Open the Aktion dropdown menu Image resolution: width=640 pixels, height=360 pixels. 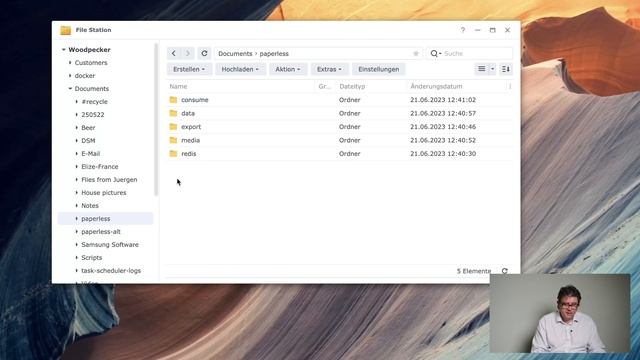(x=288, y=69)
